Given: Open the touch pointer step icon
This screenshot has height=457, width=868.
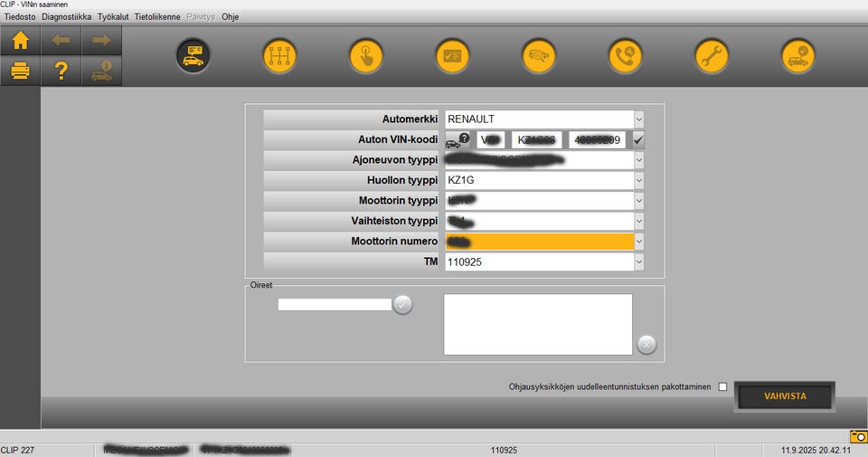Looking at the screenshot, I should click(x=366, y=56).
